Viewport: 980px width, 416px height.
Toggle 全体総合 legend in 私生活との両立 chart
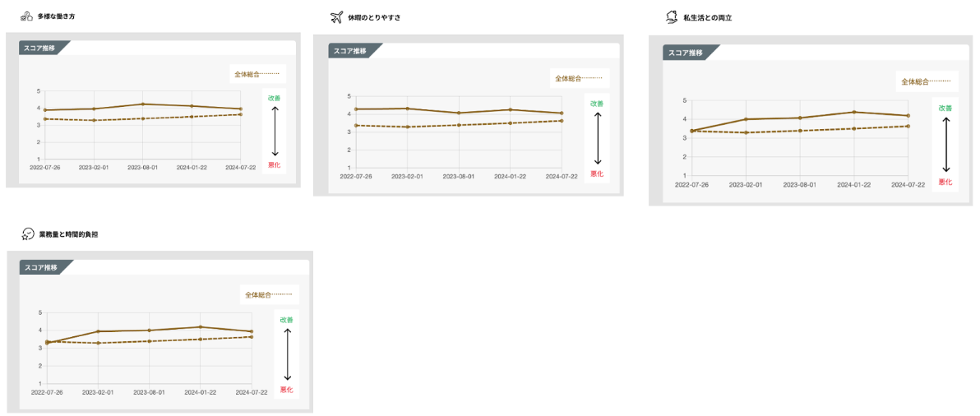click(x=926, y=82)
